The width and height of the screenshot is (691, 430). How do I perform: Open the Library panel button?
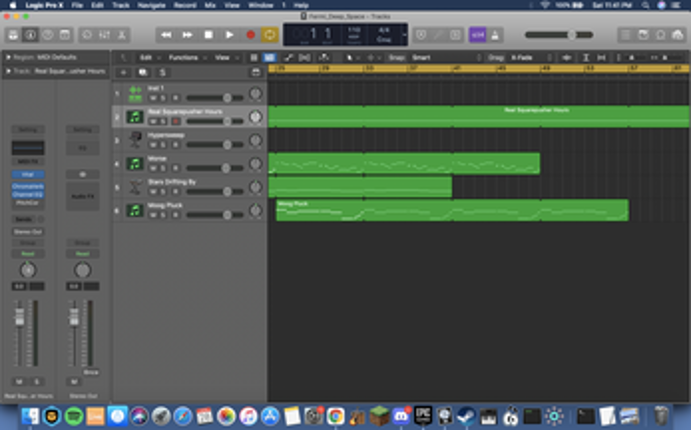(13, 35)
